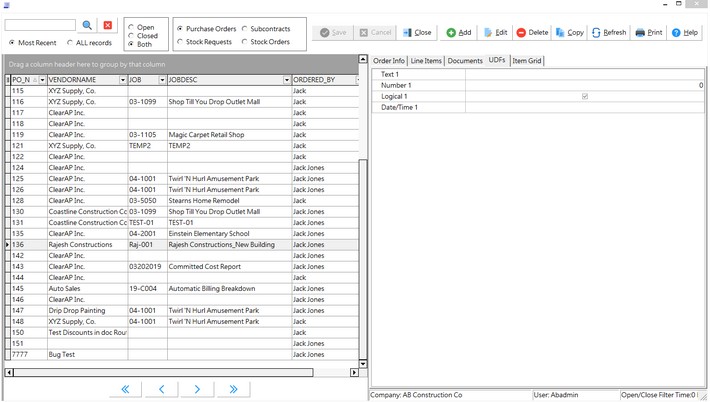This screenshot has width=710, height=402.
Task: Edit the selected purchase order
Action: pos(495,33)
